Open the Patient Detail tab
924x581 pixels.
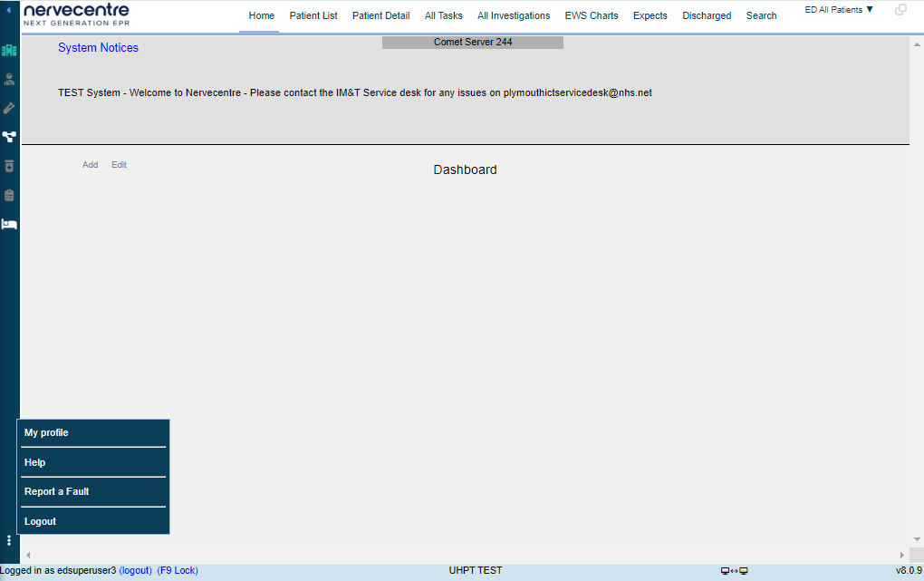click(380, 16)
